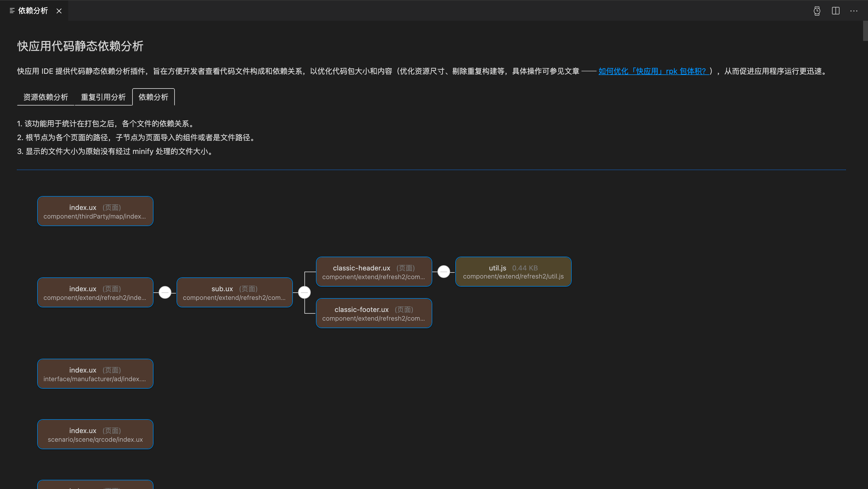The height and width of the screenshot is (489, 868).
Task: Click the split editor icon
Action: click(836, 11)
